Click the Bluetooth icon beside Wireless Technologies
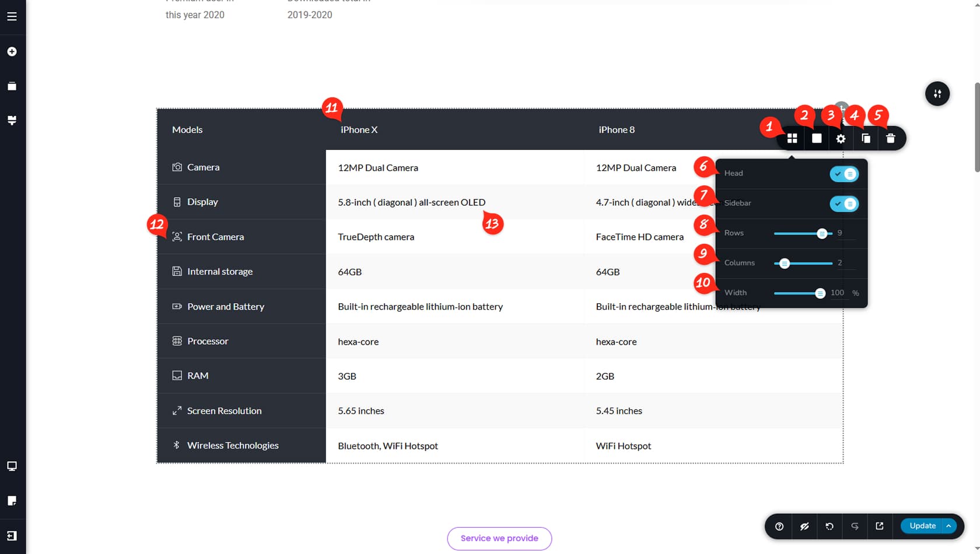The height and width of the screenshot is (554, 980). 177,445
